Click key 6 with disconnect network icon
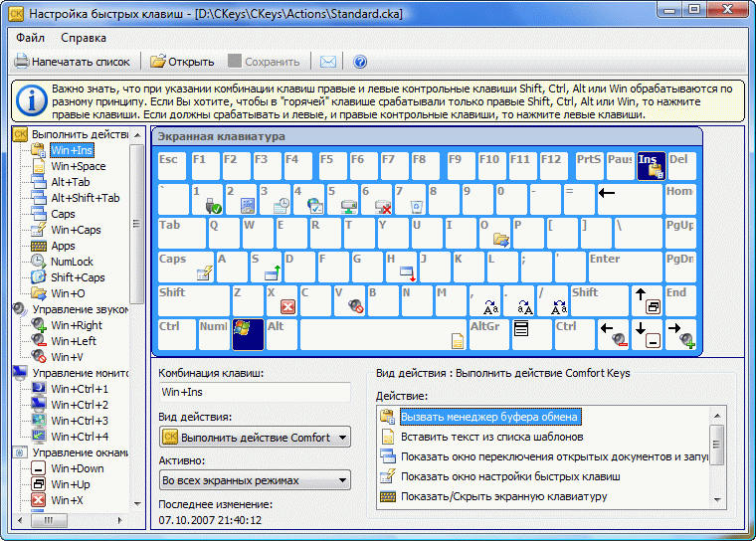This screenshot has width=756, height=541. 376,199
